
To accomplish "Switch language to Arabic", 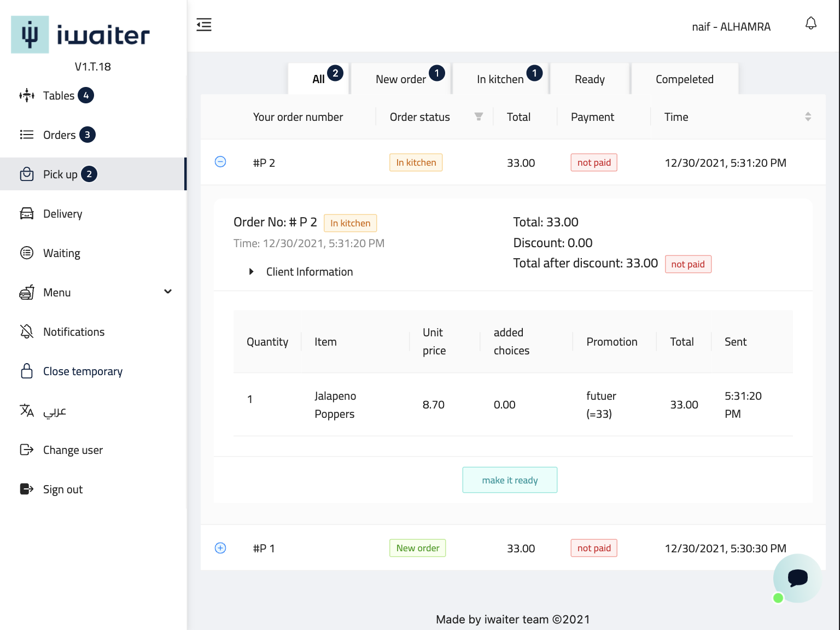I will pos(54,411).
